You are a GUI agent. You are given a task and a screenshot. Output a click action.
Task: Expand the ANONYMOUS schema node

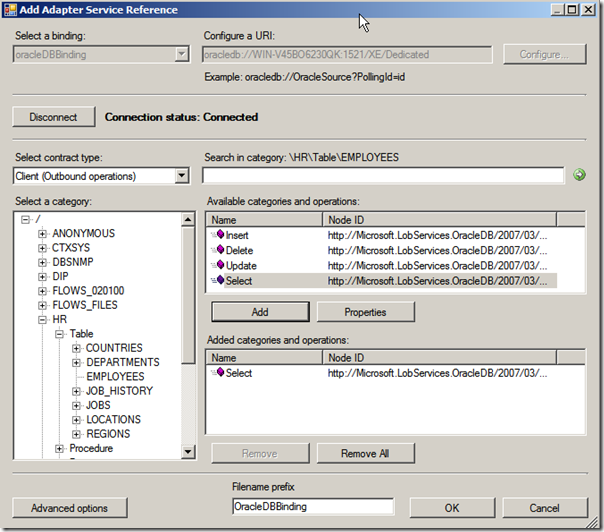pos(43,234)
